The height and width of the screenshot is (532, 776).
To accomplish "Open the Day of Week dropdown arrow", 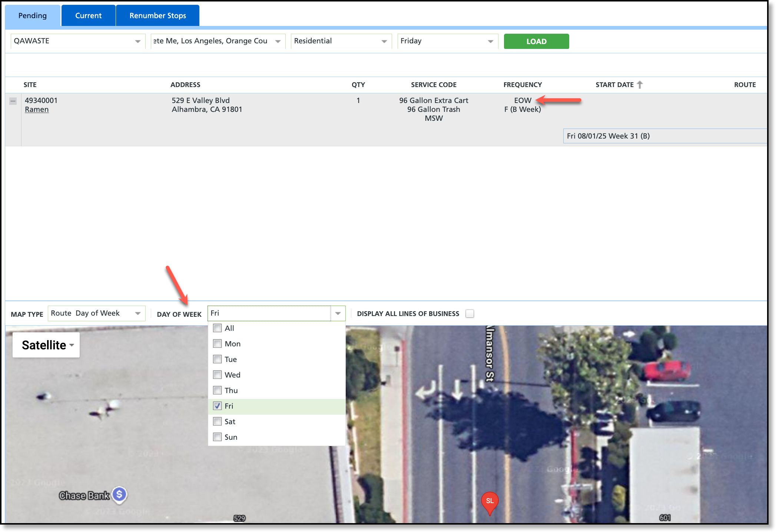I will pos(338,313).
